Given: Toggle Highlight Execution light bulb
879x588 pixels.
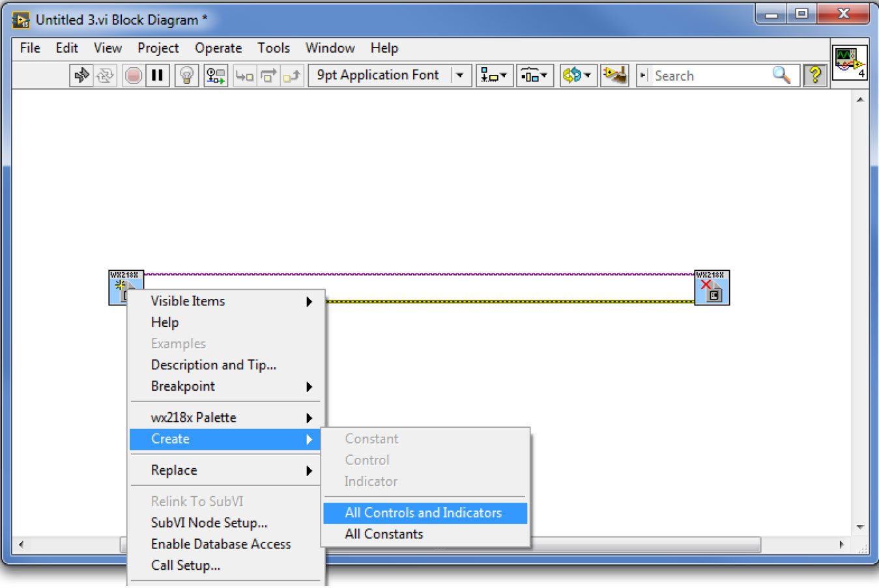Looking at the screenshot, I should tap(186, 76).
